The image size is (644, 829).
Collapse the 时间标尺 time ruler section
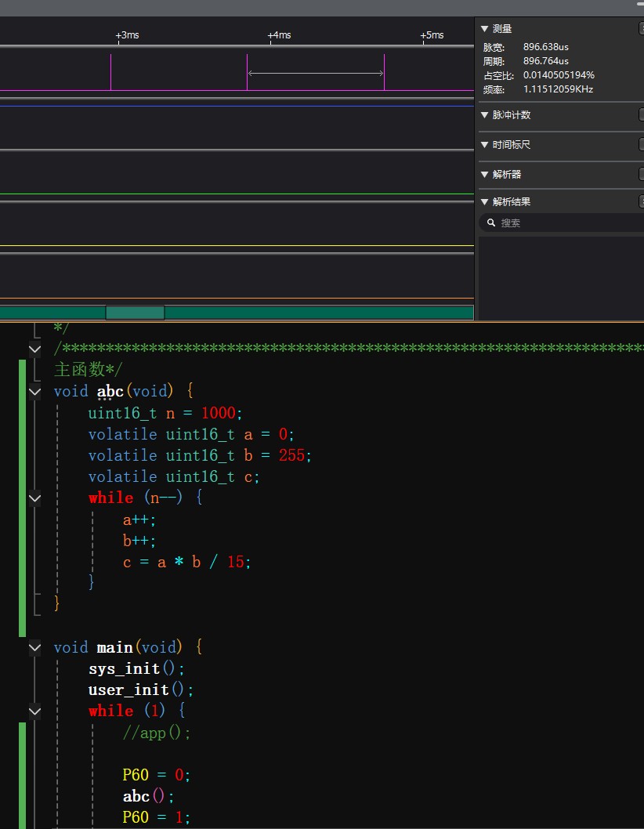(x=484, y=145)
